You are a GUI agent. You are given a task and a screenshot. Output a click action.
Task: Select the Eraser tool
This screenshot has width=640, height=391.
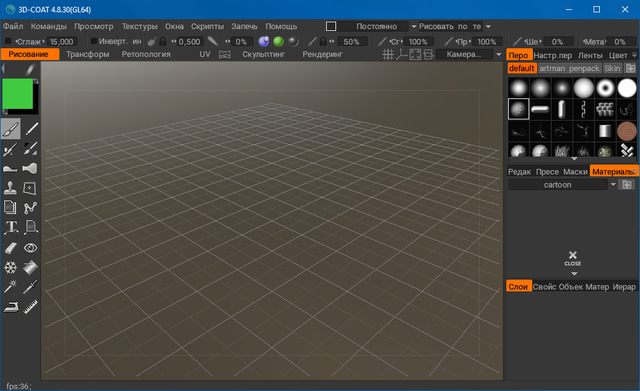pos(11,248)
